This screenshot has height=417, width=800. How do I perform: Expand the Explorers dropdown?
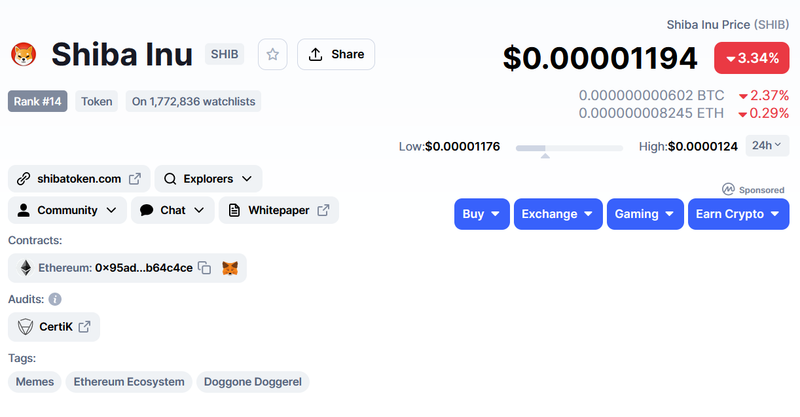point(208,179)
